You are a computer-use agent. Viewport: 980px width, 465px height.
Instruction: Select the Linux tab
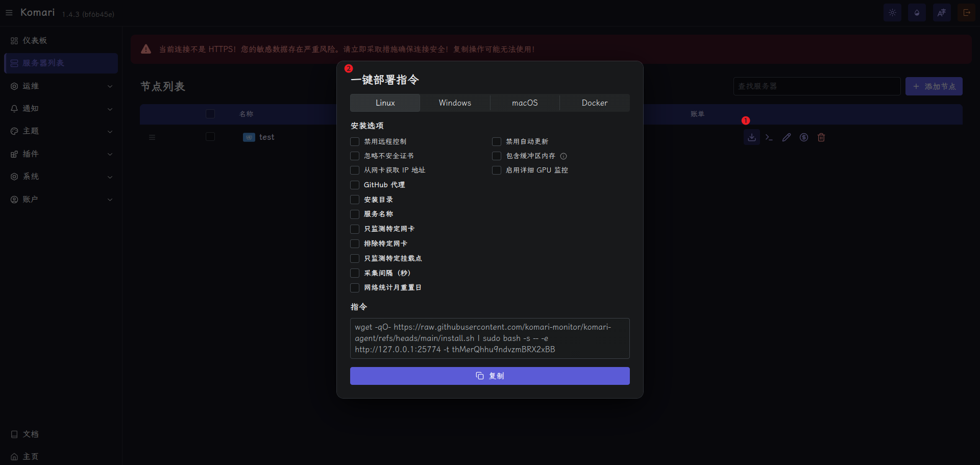[x=385, y=103]
